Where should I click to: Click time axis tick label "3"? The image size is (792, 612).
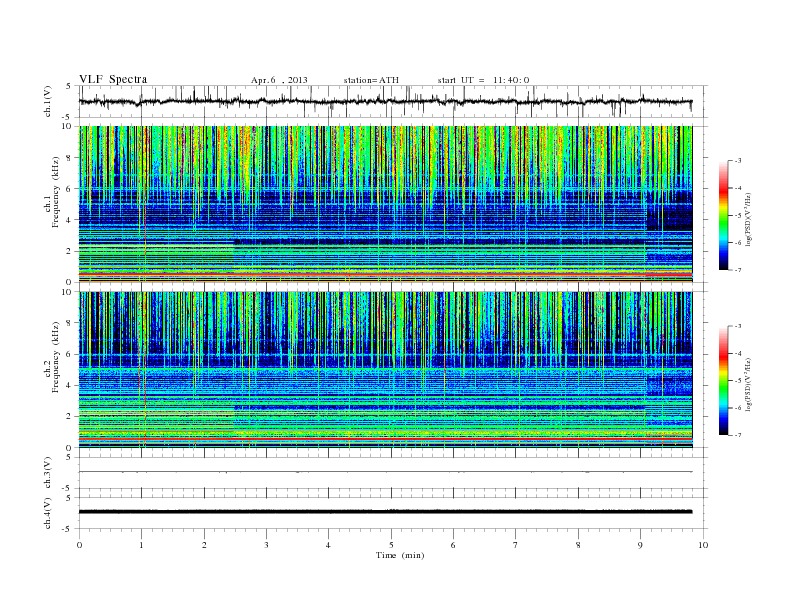[266, 545]
